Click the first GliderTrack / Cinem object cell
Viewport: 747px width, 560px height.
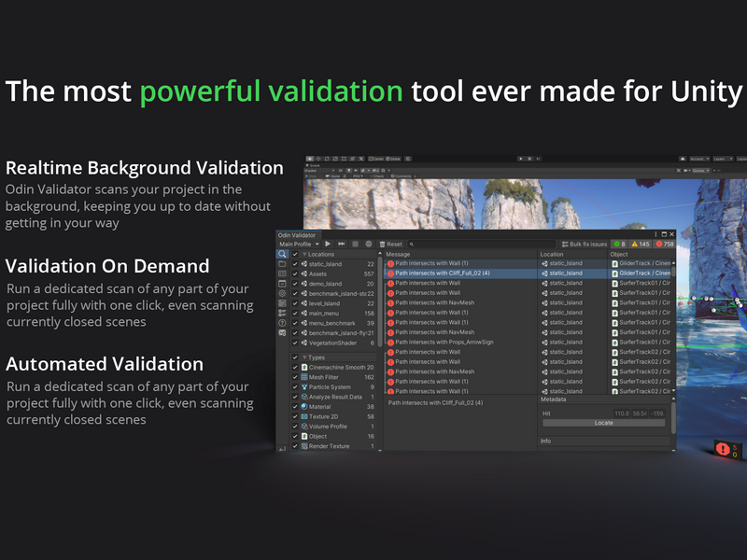(x=641, y=263)
